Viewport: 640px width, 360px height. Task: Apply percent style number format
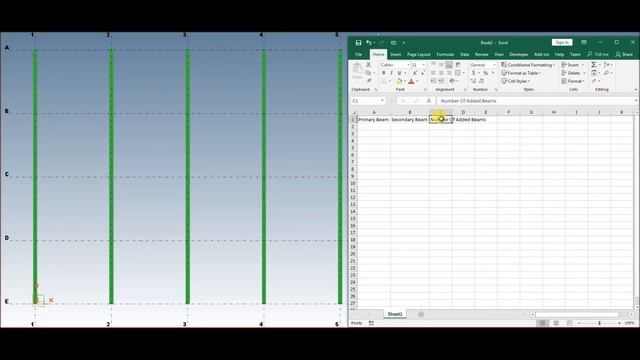click(x=486, y=73)
